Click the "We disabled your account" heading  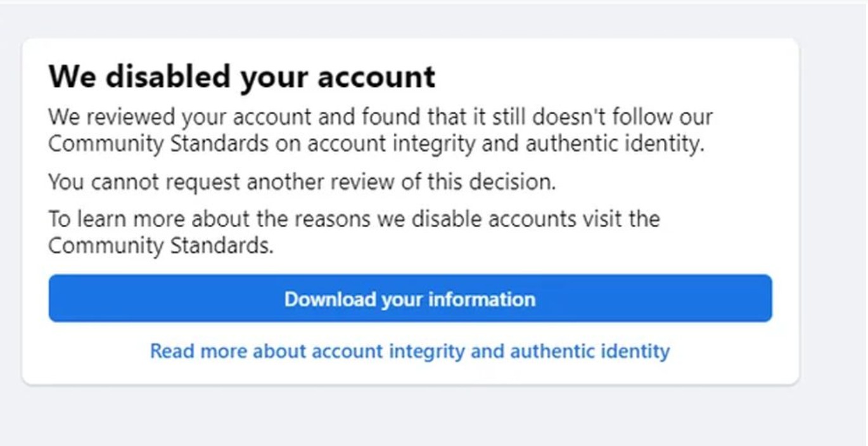242,77
